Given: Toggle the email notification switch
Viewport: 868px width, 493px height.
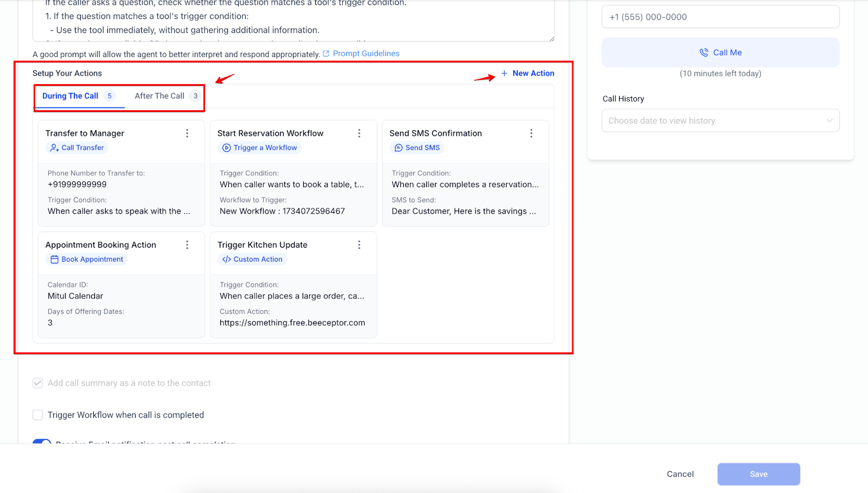Looking at the screenshot, I should pos(42,442).
